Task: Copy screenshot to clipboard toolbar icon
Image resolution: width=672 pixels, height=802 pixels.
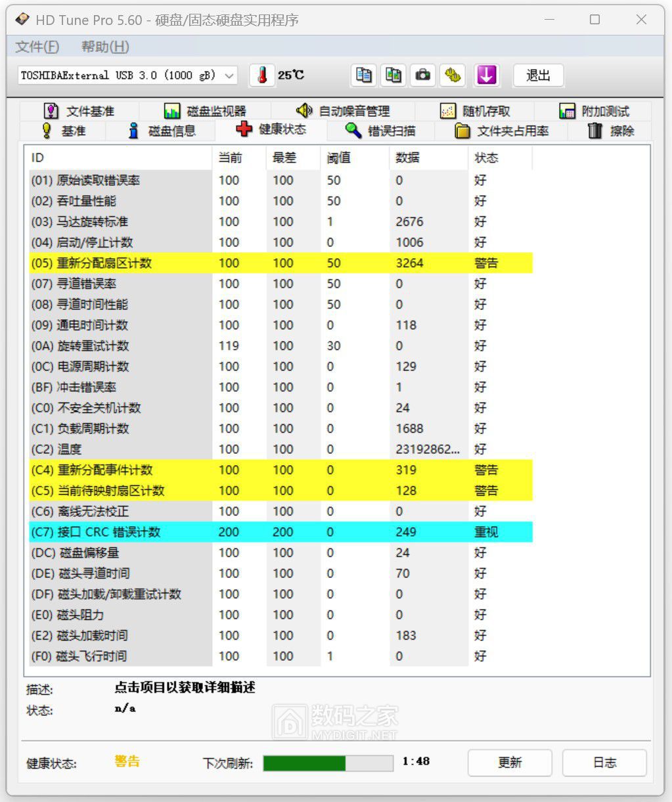Action: (393, 76)
